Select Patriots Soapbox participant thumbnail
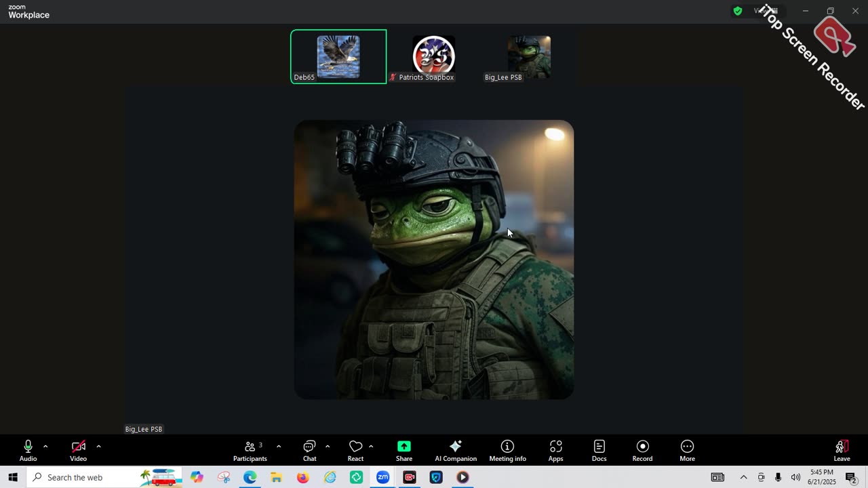868x488 pixels. 434,57
